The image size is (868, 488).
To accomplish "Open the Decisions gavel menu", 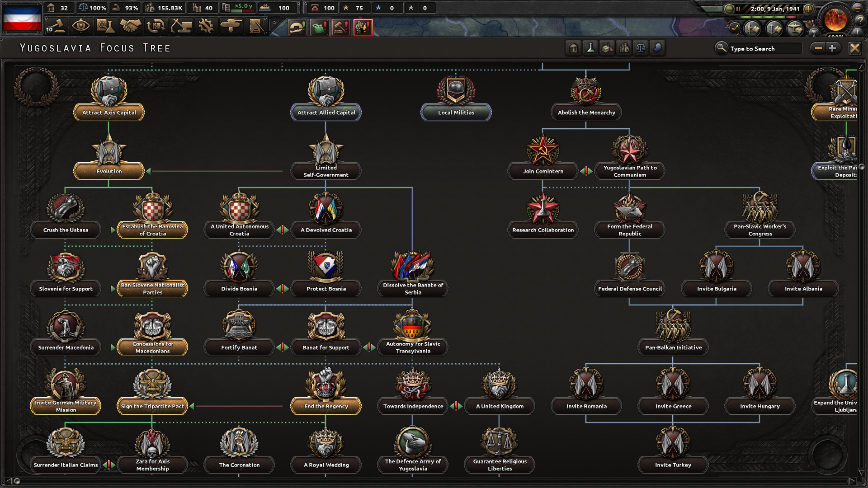I will (56, 26).
